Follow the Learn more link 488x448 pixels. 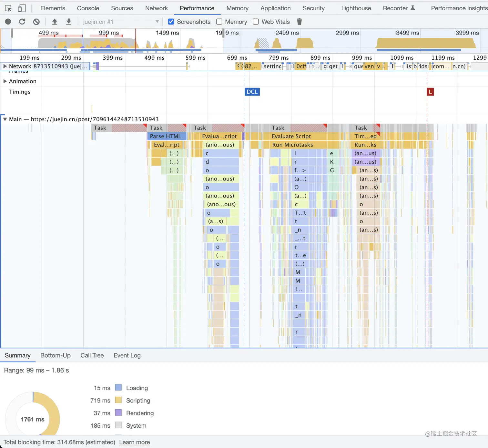tap(135, 442)
